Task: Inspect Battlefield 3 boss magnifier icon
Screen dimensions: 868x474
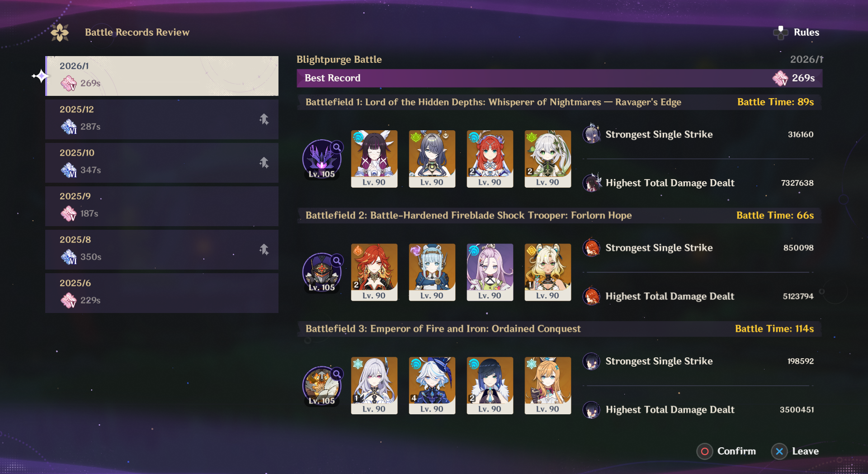Action: pos(337,374)
